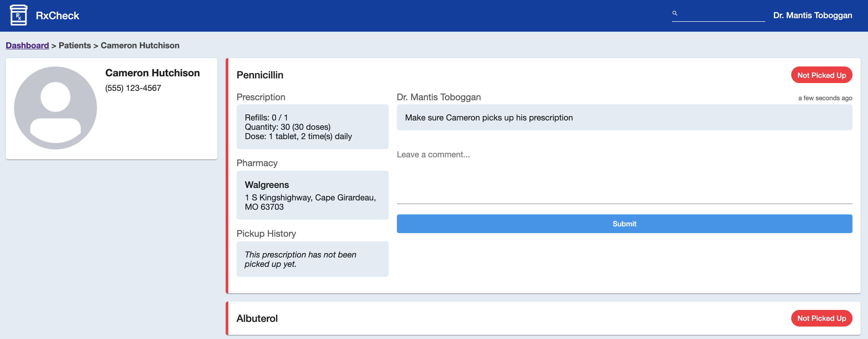Click the Walgreens pharmacy info box
Image resolution: width=868 pixels, height=339 pixels.
(x=312, y=195)
